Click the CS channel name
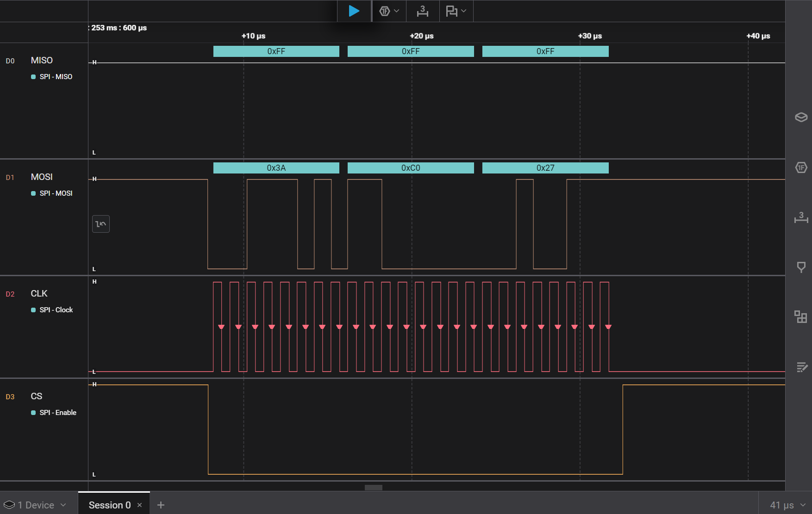 click(37, 396)
